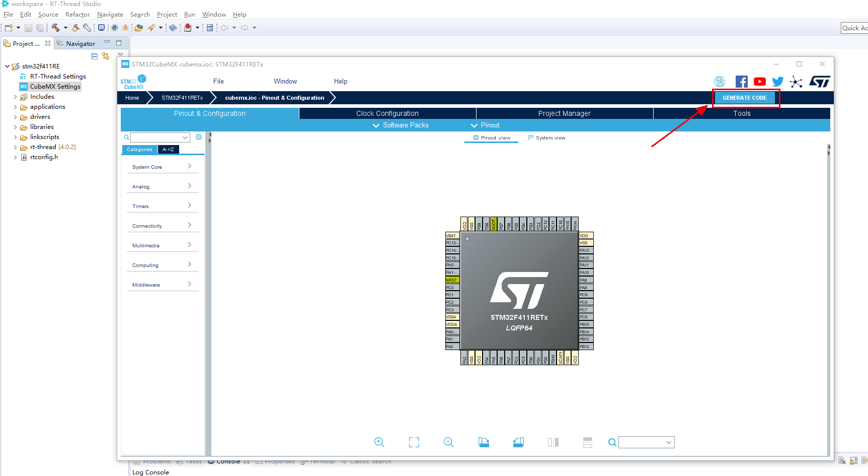Click the ST logo icon

pos(820,82)
